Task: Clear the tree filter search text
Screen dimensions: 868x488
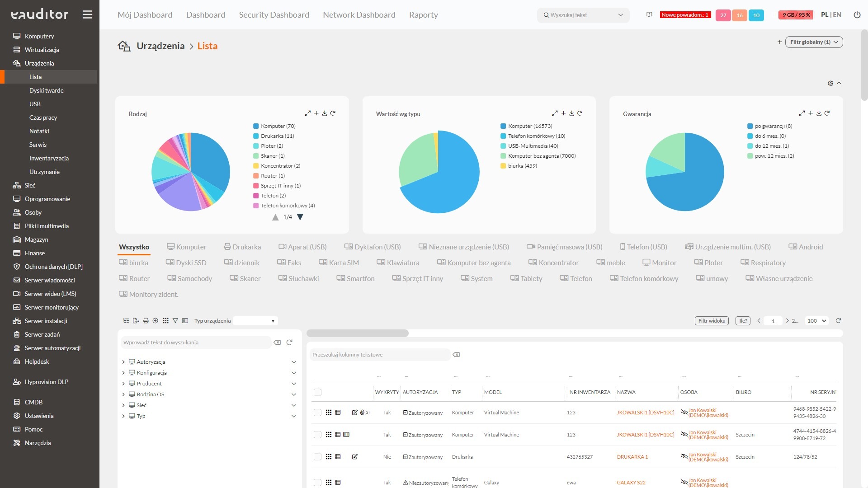Action: tap(277, 343)
